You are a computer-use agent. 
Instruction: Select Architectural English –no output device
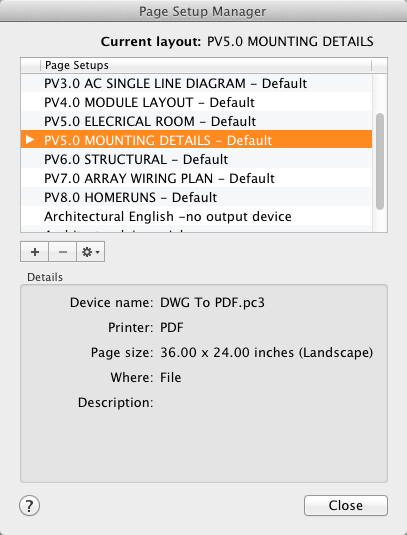(x=197, y=216)
